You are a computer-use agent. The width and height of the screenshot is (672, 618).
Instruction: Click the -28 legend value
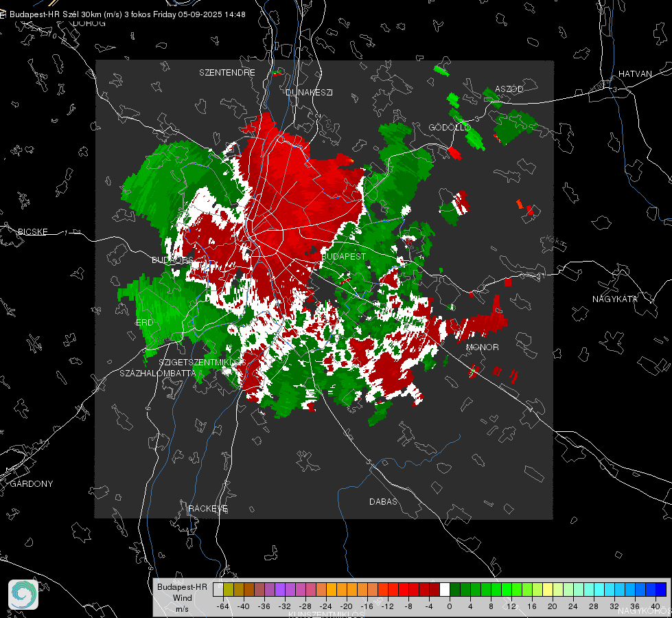[305, 606]
